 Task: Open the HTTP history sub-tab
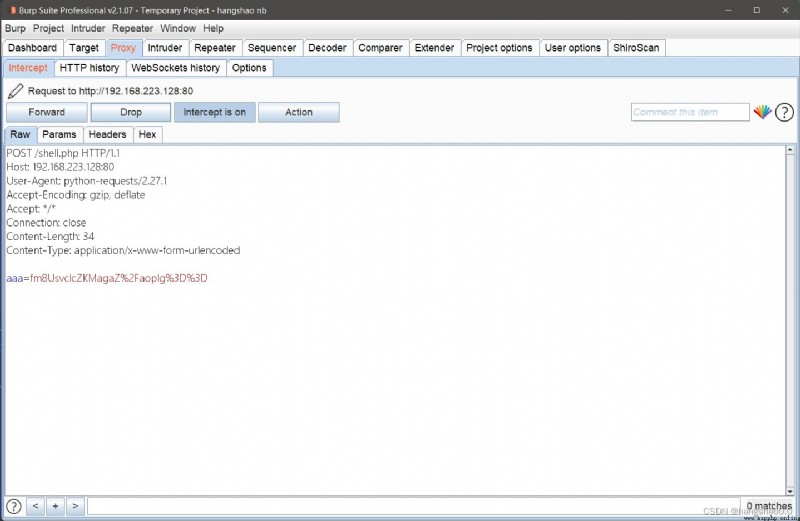point(89,68)
